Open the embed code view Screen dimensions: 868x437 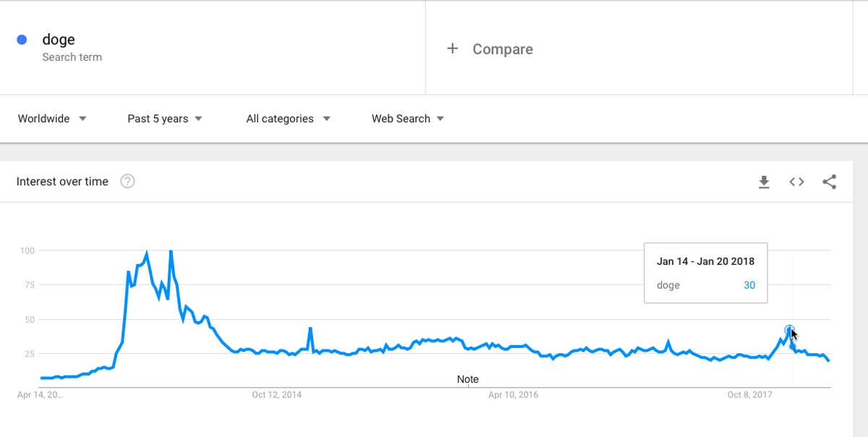(x=796, y=182)
